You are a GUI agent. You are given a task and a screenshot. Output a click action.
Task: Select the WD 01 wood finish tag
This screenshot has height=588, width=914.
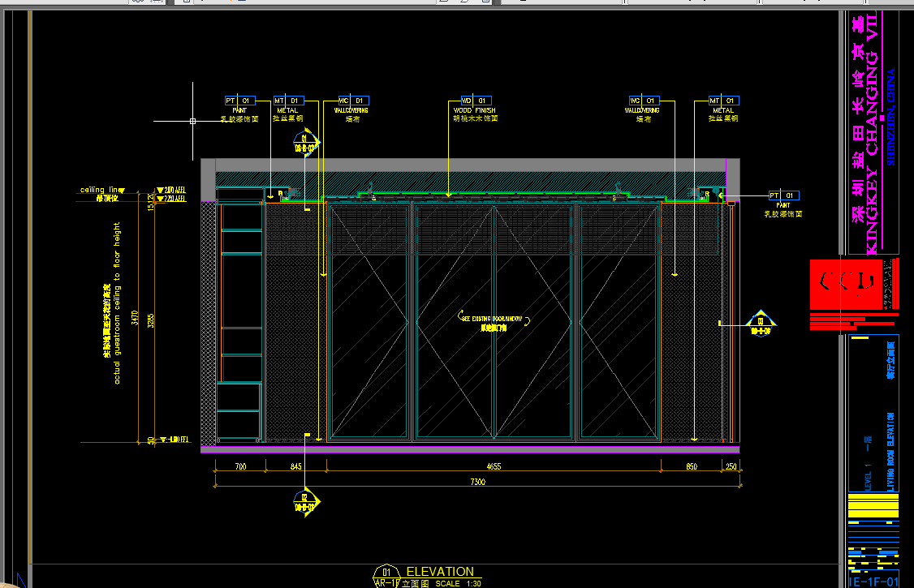476,101
